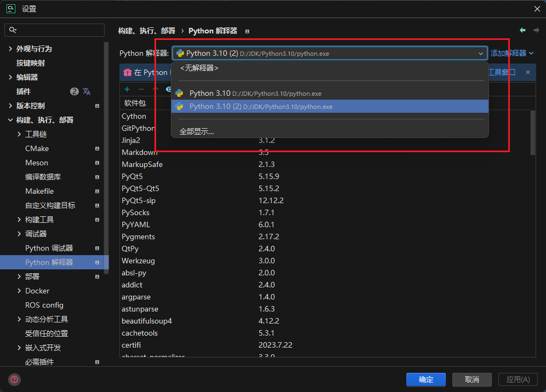Open 按键映射 settings page
The height and width of the screenshot is (392, 546).
coord(31,63)
